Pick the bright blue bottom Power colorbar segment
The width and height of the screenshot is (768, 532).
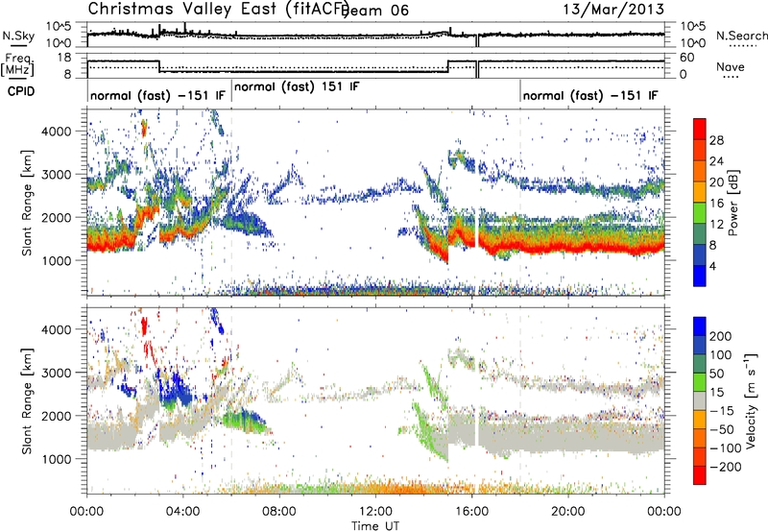tap(700, 277)
